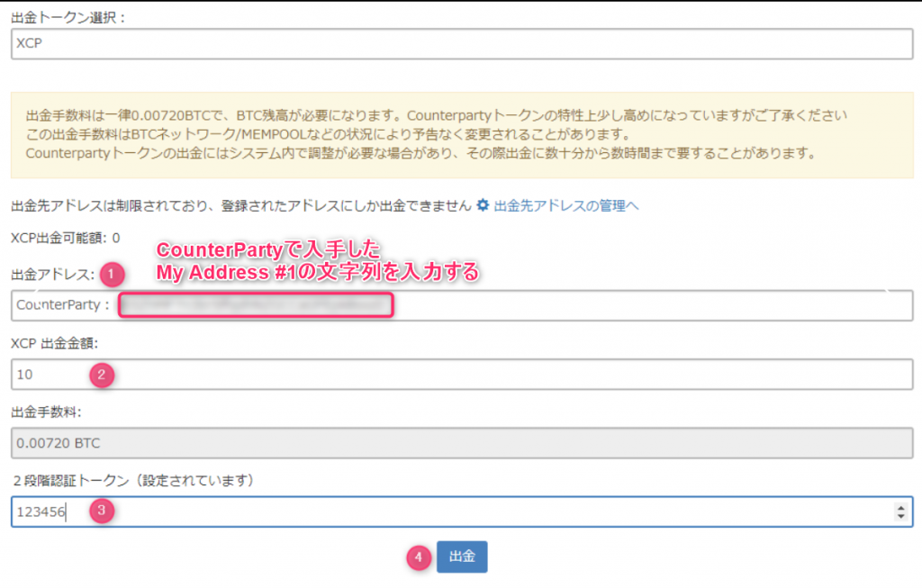Viewport: 922px width, 588px height.
Task: Click the 出金手数料 field showing 0.00720 BTC
Action: 461,443
